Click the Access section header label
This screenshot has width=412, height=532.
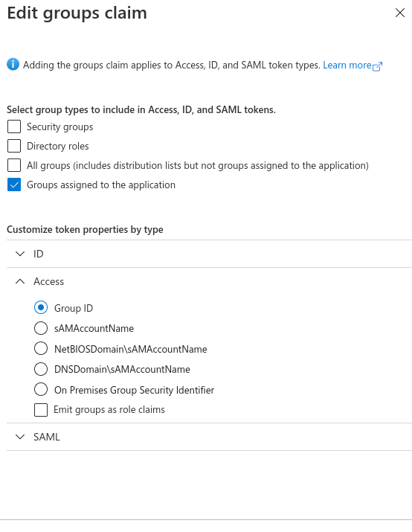tap(48, 281)
